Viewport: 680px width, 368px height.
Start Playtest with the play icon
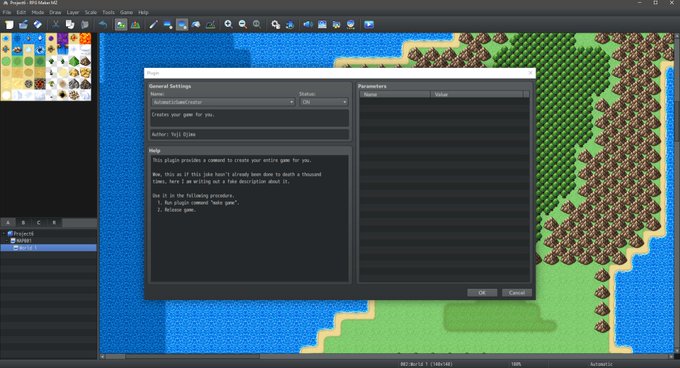pos(369,24)
